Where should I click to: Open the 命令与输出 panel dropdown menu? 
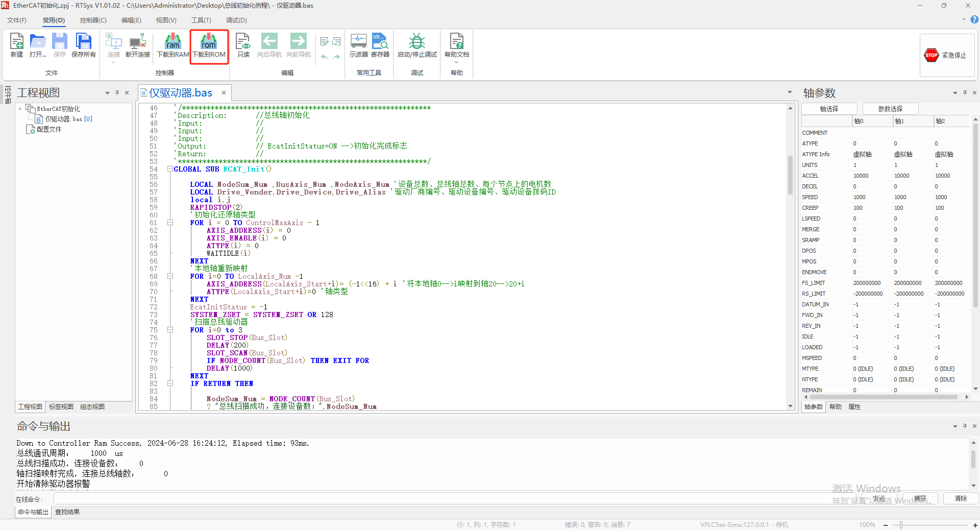click(955, 426)
